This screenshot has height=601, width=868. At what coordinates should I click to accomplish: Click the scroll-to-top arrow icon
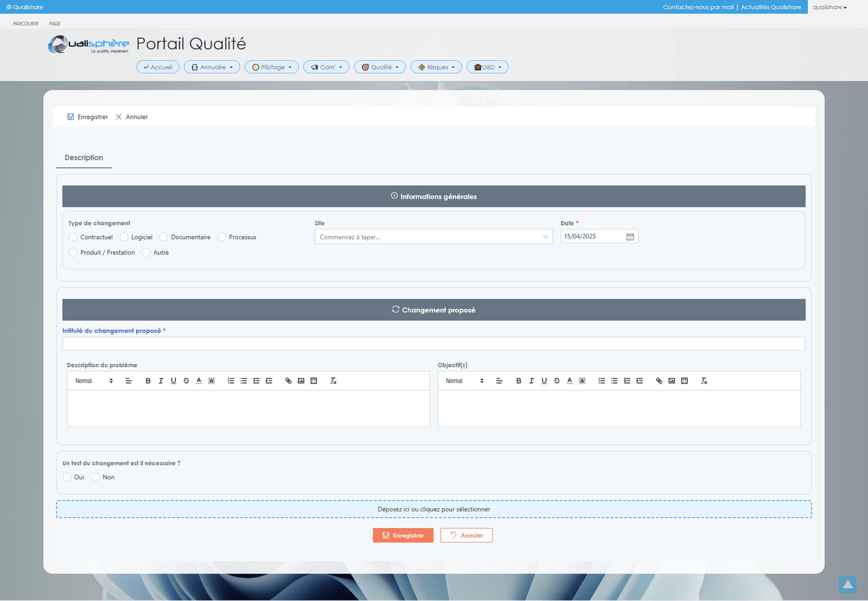pos(847,584)
